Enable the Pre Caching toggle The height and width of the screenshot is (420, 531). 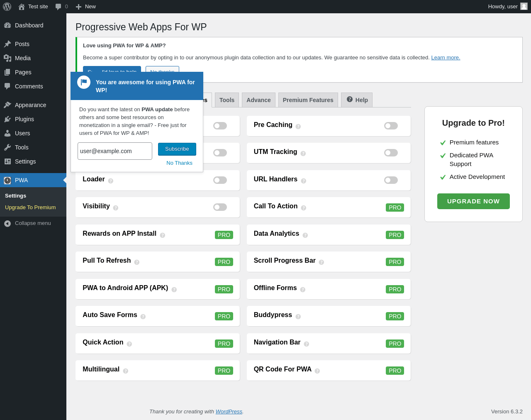(x=391, y=126)
